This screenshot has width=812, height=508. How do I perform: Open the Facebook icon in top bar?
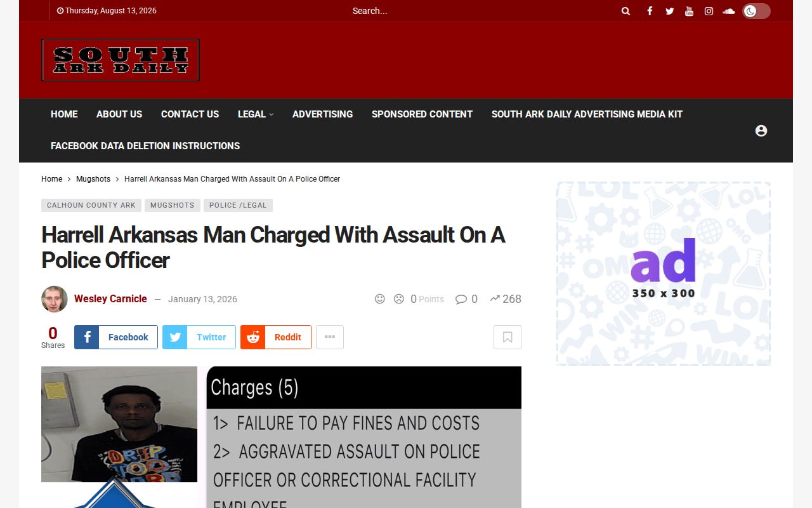coord(650,11)
